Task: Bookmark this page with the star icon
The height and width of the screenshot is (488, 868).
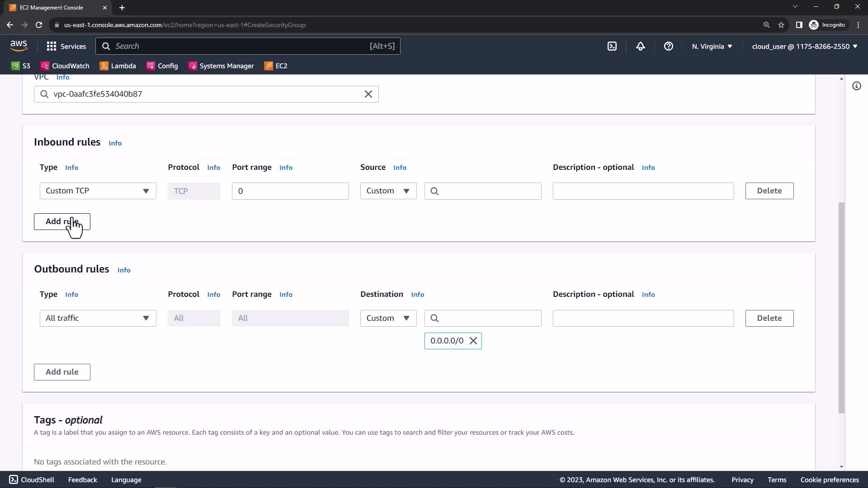Action: point(781,25)
